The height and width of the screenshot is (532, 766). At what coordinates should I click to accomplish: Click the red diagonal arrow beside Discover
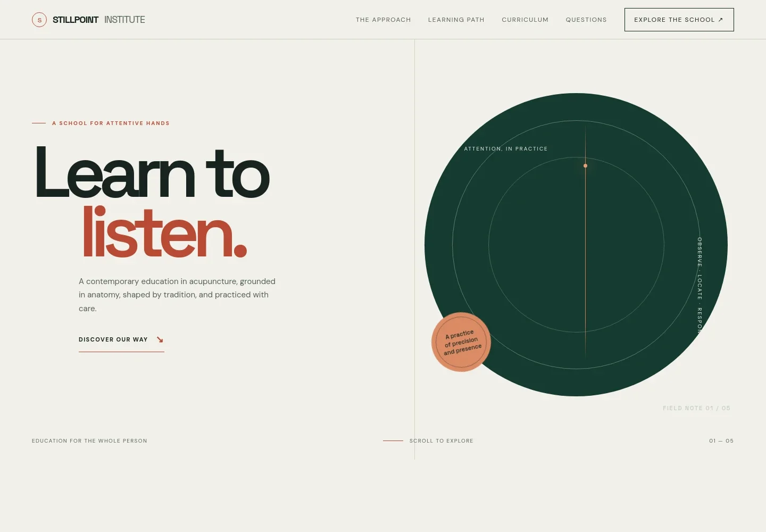pos(160,339)
